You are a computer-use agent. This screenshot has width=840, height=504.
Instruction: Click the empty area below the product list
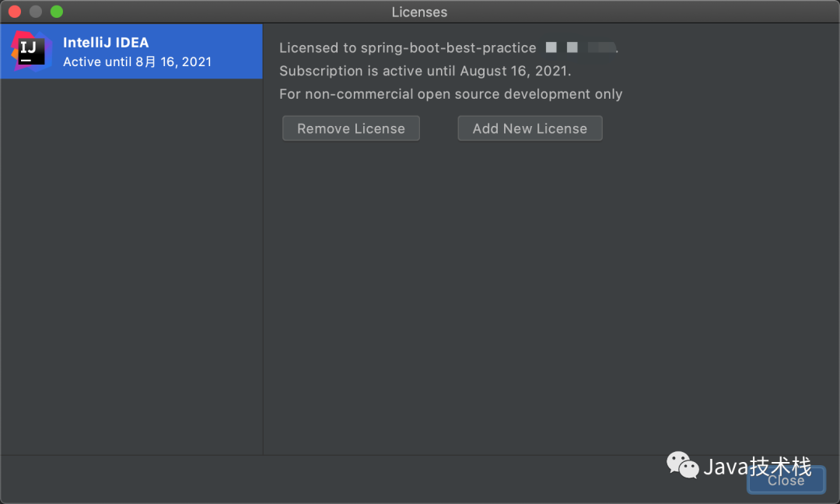[131, 264]
